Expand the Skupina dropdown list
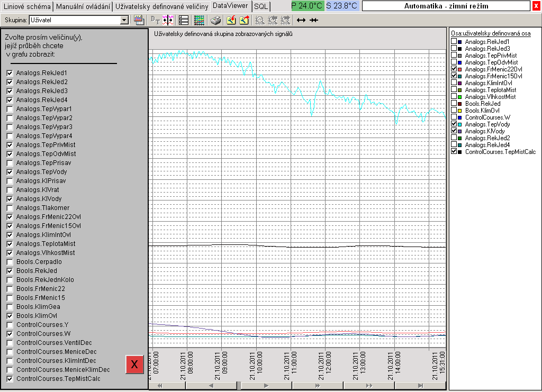 (124, 20)
